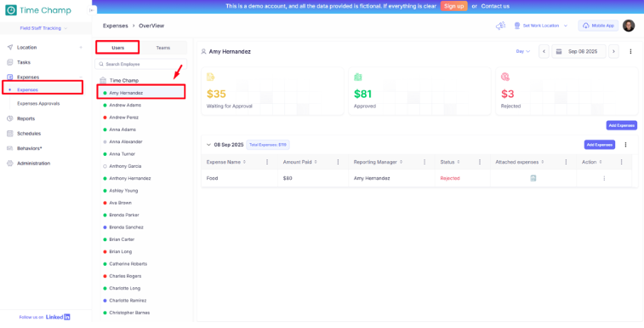Expand the Location plus expander
This screenshot has height=328, width=644.
coord(81,48)
